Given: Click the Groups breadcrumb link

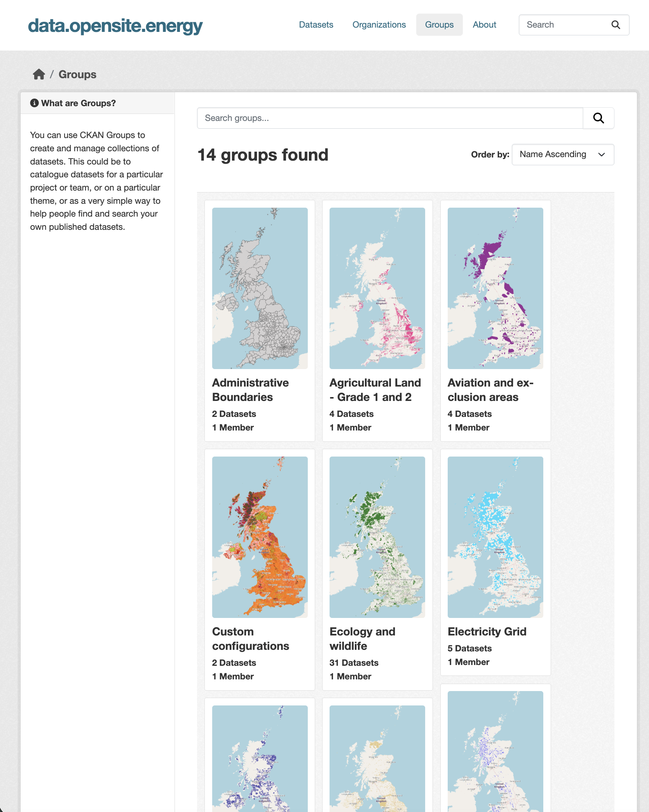Looking at the screenshot, I should click(x=77, y=74).
